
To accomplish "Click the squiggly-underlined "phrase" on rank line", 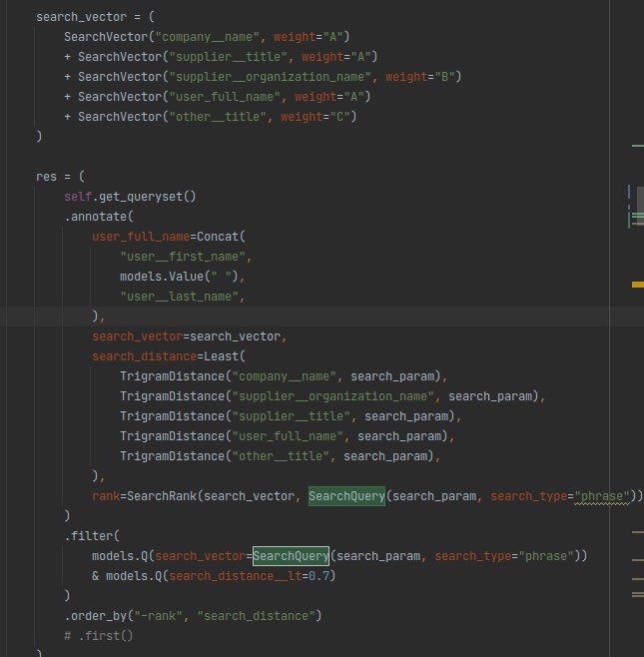I will click(x=602, y=496).
